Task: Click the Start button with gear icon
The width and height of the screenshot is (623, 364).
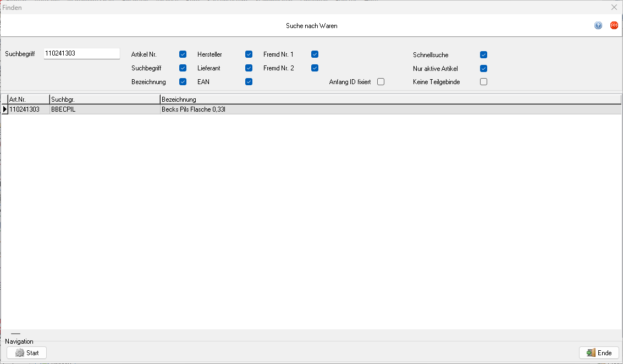Action: 27,353
